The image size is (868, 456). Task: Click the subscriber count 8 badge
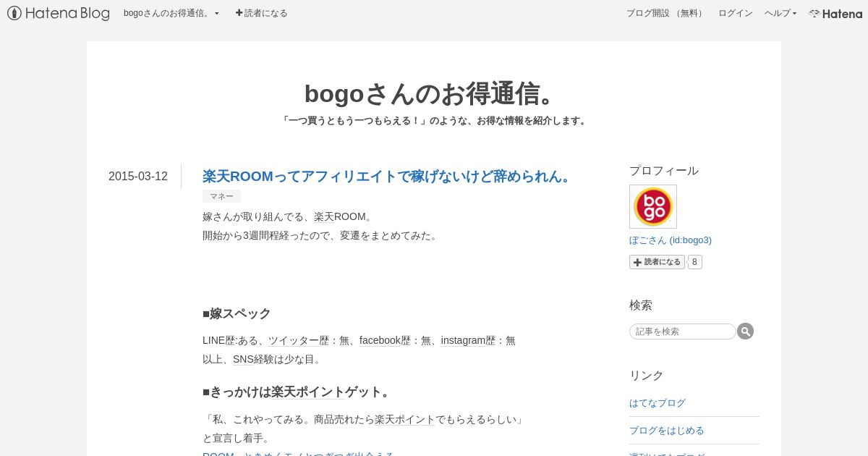[694, 262]
